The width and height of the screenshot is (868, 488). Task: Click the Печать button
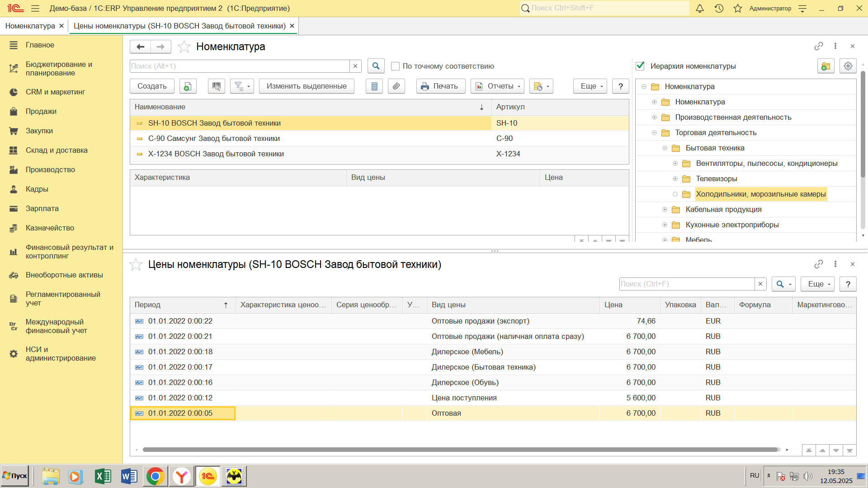[441, 86]
